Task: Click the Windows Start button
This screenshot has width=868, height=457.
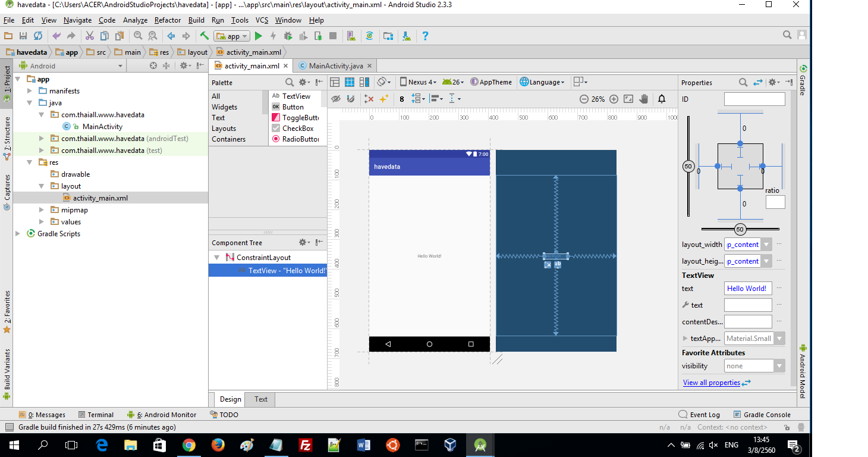Action: point(14,445)
